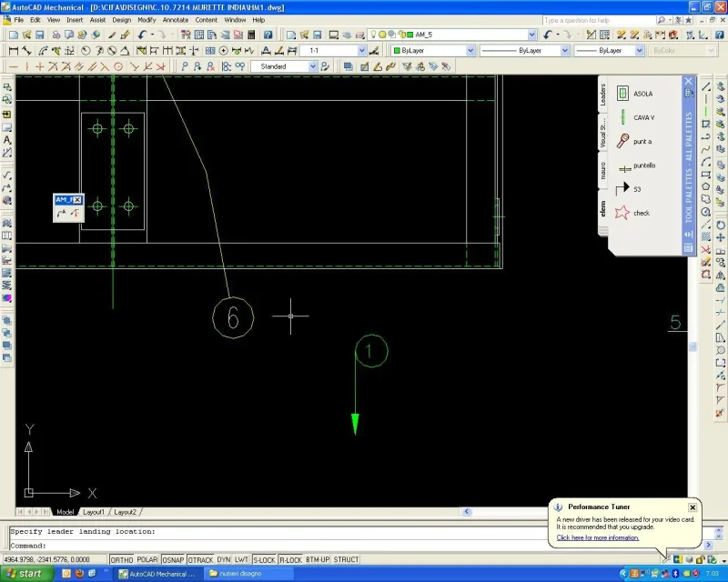Toggle OTRACK in status bar
This screenshot has width=728, height=582.
coord(200,560)
